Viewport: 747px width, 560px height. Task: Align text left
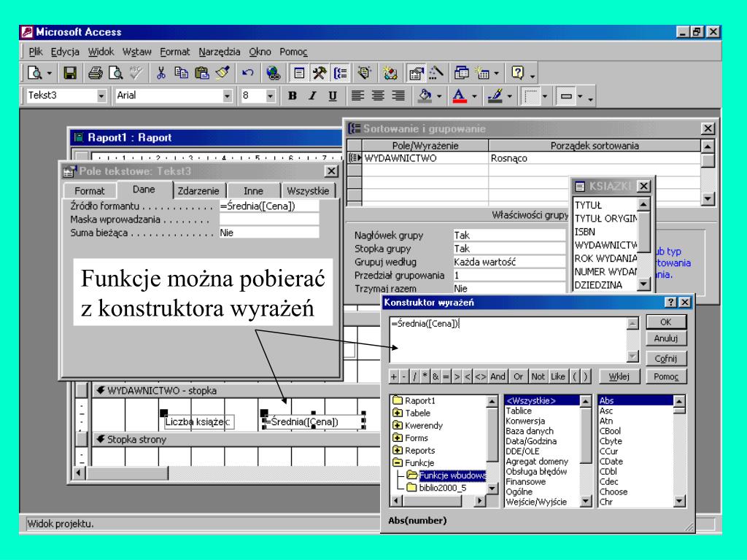pyautogui.click(x=357, y=96)
